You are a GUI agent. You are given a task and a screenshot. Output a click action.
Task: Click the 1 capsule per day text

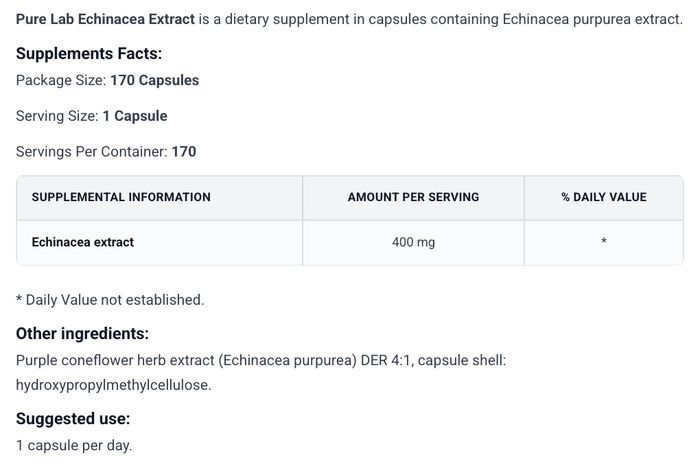pos(74,445)
